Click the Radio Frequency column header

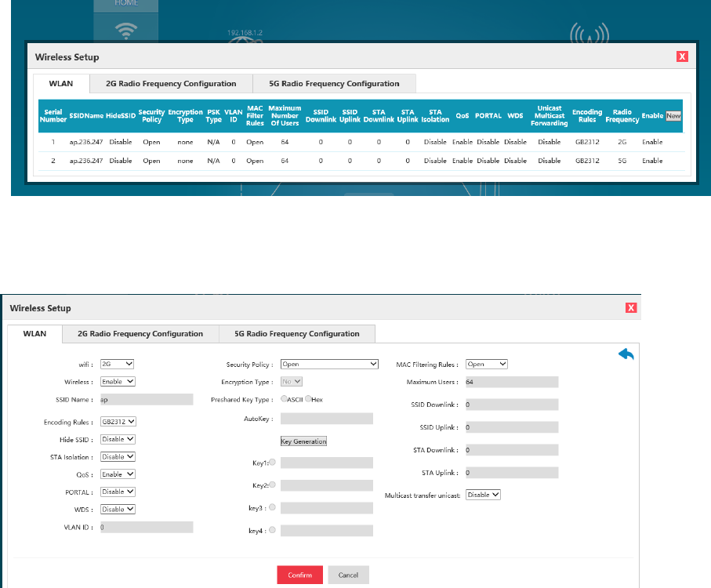622,115
